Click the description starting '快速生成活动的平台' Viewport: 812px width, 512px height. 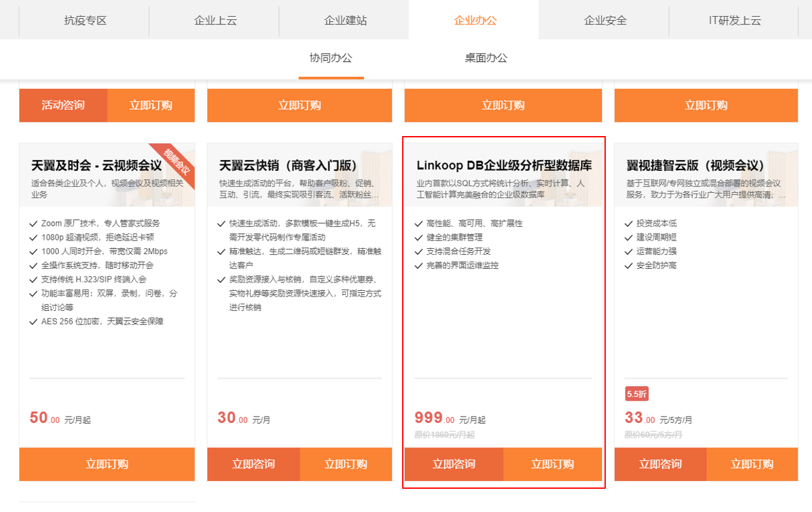299,188
